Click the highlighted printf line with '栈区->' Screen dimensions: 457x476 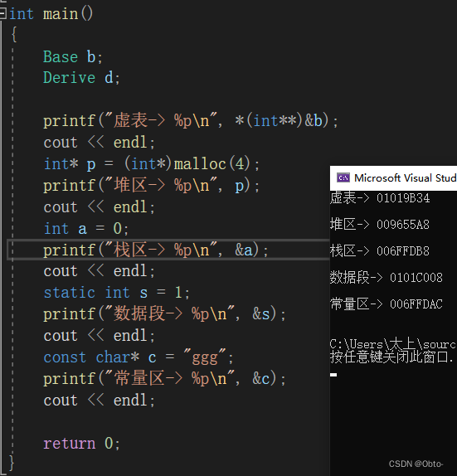(x=156, y=250)
